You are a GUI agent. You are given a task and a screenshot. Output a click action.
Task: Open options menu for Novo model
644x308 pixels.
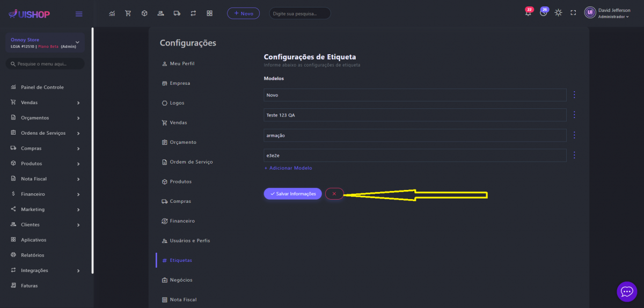(x=574, y=95)
